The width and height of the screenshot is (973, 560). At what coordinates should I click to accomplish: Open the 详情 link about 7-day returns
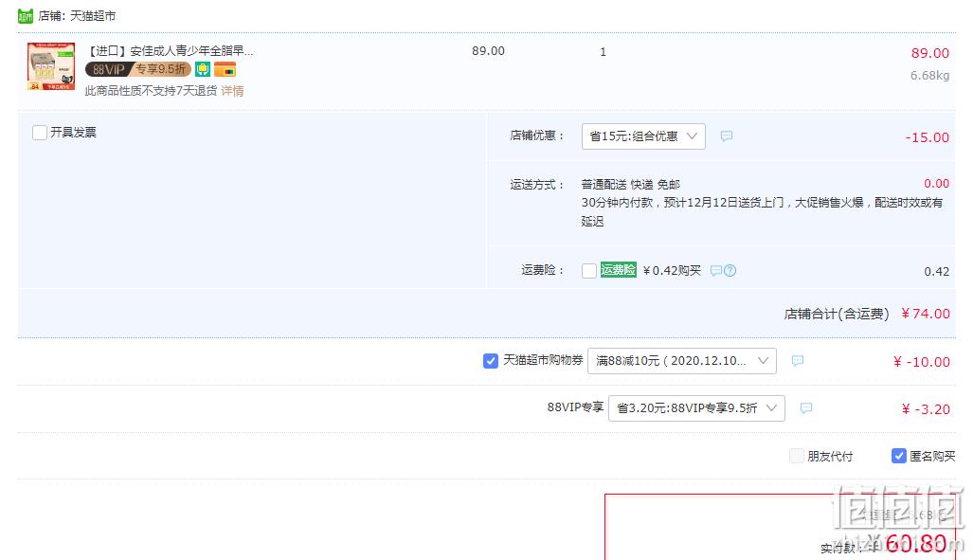click(x=232, y=91)
